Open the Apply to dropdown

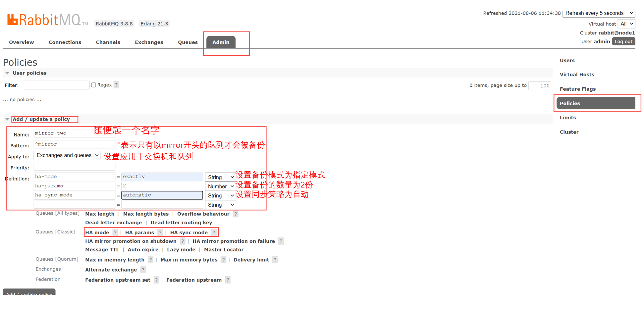pos(67,155)
